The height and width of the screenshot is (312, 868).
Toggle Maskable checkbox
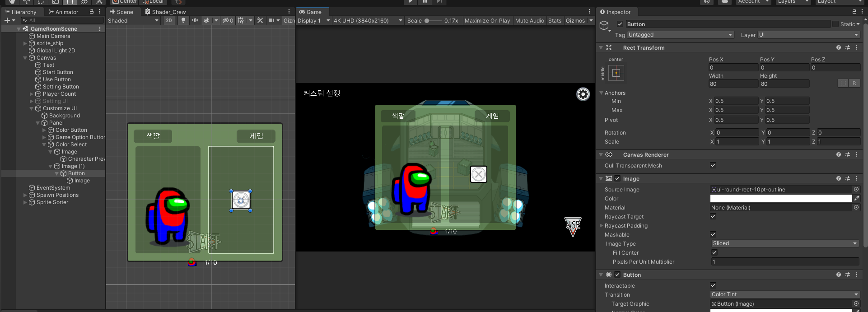point(713,234)
